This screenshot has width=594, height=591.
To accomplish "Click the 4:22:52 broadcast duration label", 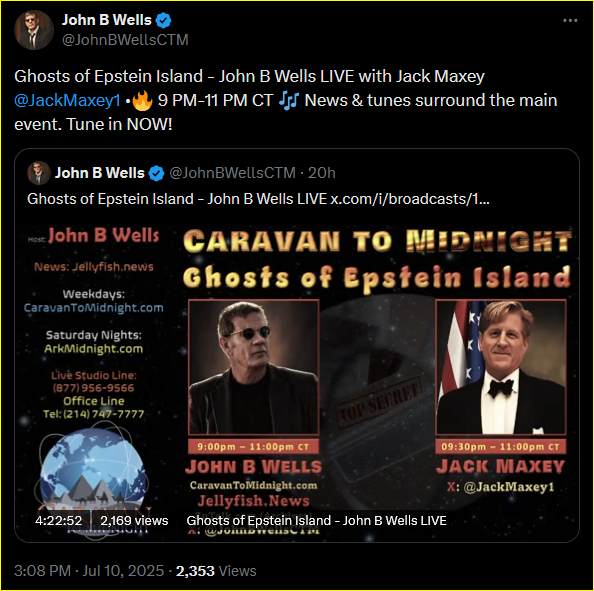I will (x=58, y=521).
